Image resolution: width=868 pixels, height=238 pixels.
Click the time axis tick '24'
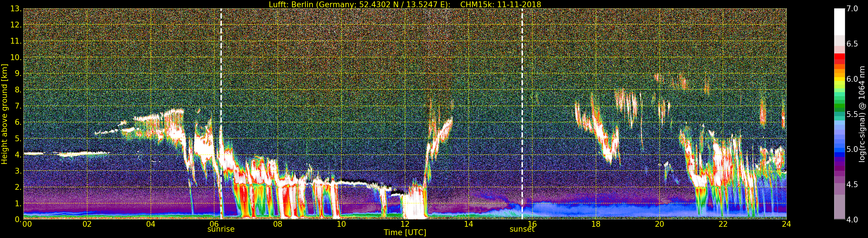click(786, 224)
